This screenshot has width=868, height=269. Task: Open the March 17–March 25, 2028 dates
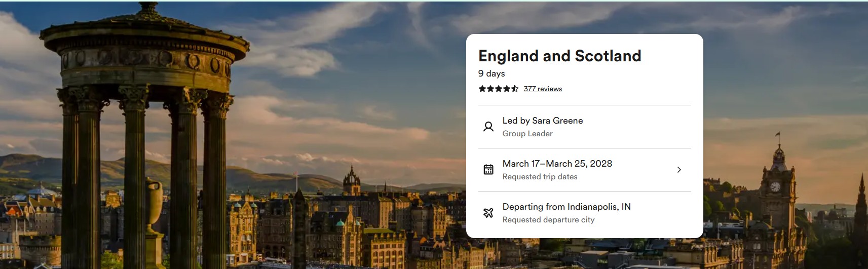(x=557, y=164)
